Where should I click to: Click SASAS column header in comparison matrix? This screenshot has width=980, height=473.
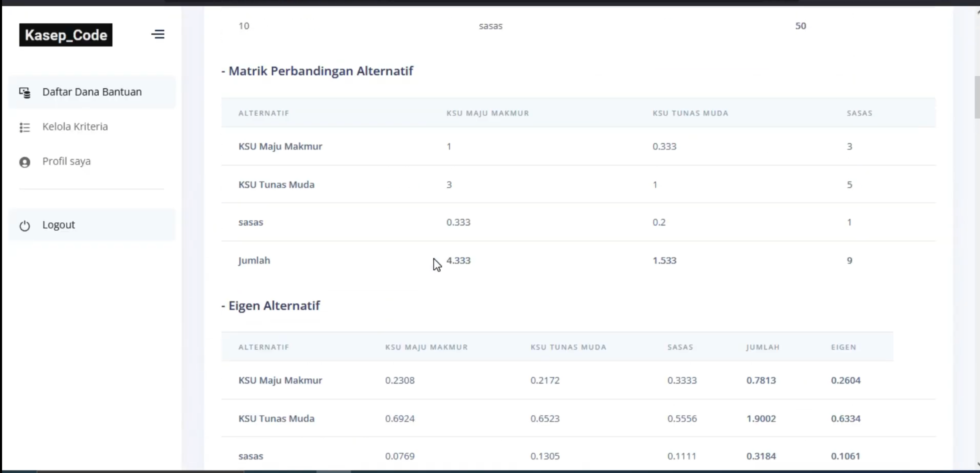point(859,113)
